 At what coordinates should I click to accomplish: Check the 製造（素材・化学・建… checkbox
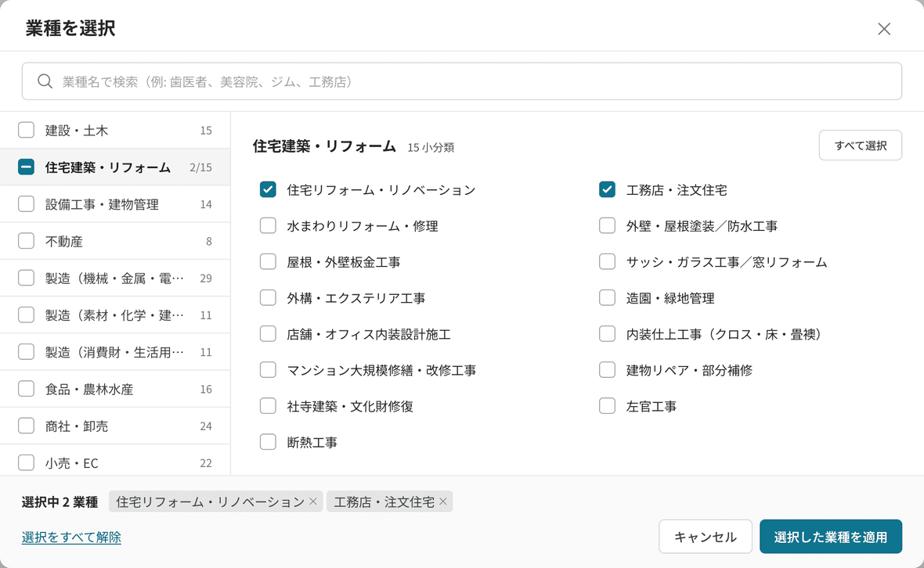(26, 315)
